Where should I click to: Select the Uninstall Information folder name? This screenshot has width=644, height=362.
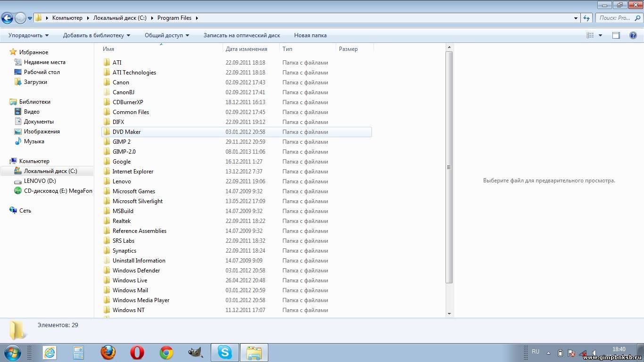click(139, 260)
